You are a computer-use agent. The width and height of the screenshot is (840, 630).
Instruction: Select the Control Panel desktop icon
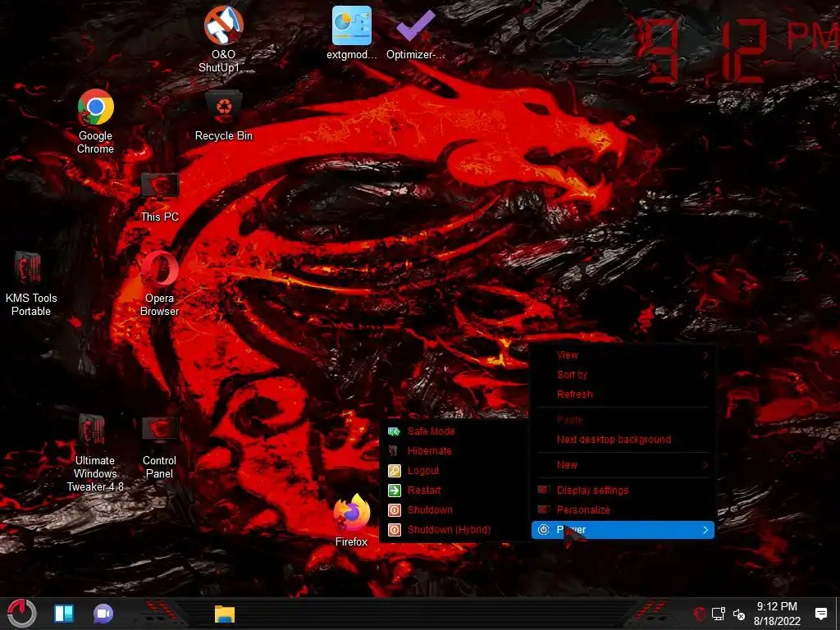click(x=160, y=447)
